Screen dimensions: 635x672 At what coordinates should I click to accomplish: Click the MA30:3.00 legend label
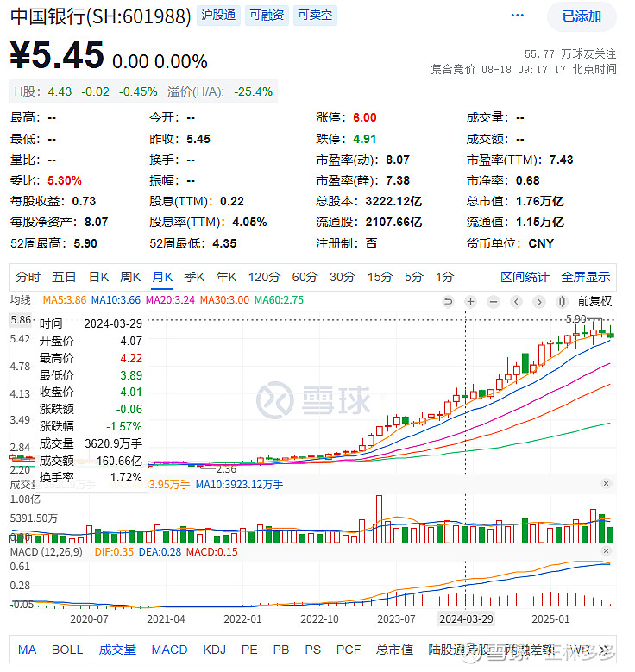(224, 300)
